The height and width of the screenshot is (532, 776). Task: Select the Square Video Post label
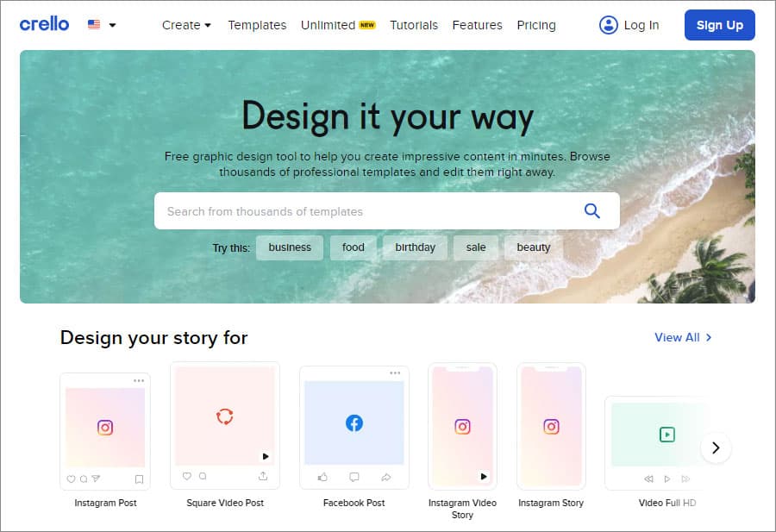[x=225, y=503]
